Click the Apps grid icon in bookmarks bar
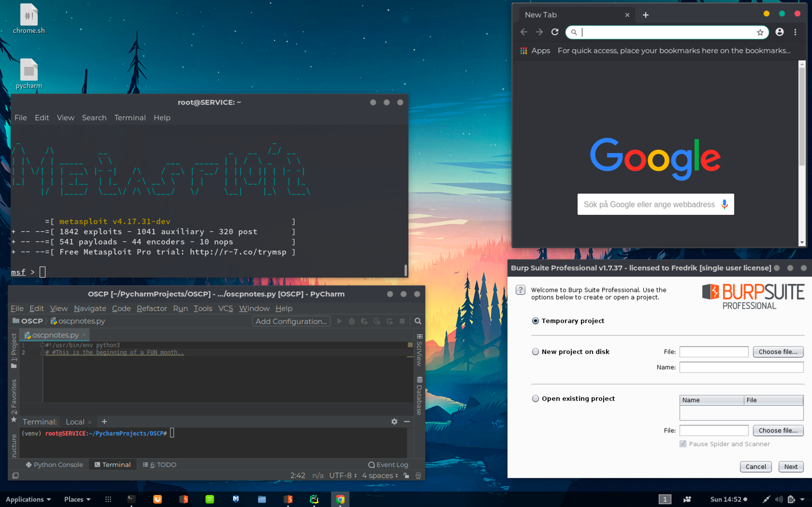 click(x=523, y=51)
